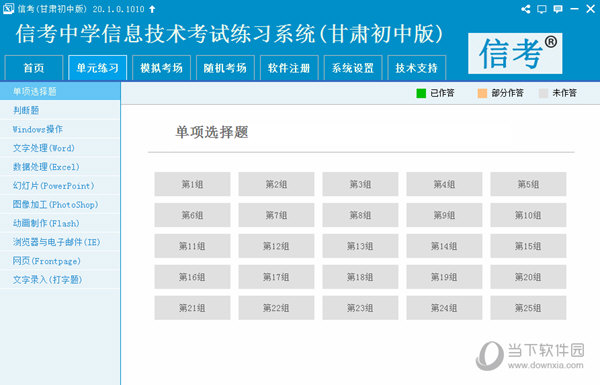Select question group 第22组
The height and width of the screenshot is (385, 600).
pos(276,308)
